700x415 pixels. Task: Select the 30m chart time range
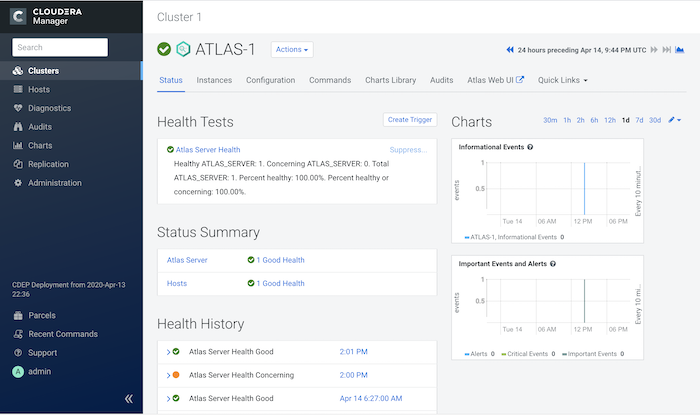tap(550, 120)
